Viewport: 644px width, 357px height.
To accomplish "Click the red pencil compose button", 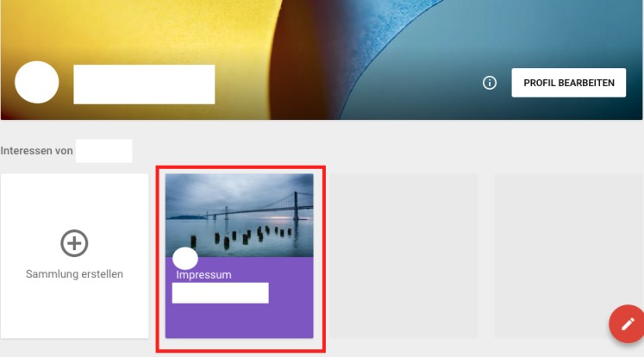I will (x=627, y=324).
